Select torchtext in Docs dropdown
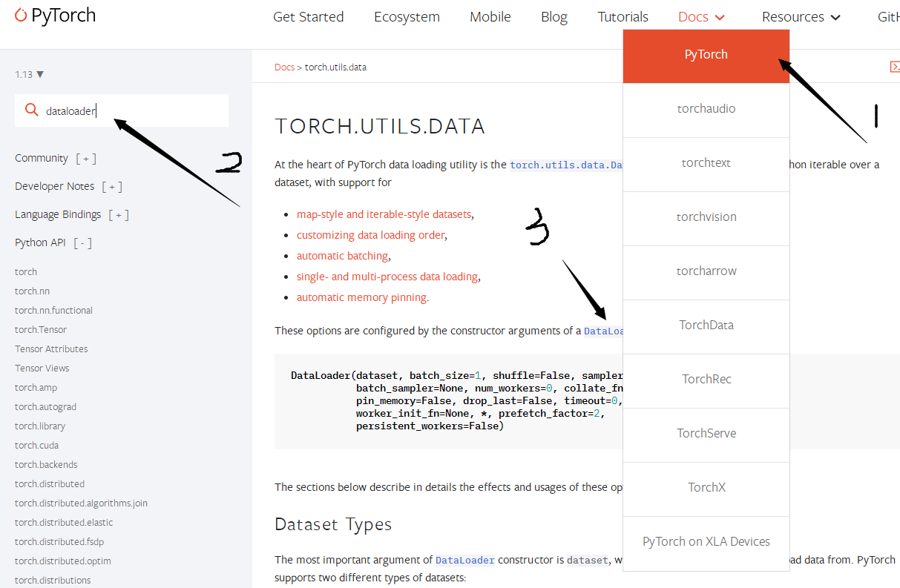This screenshot has height=588, width=900. coord(706,164)
